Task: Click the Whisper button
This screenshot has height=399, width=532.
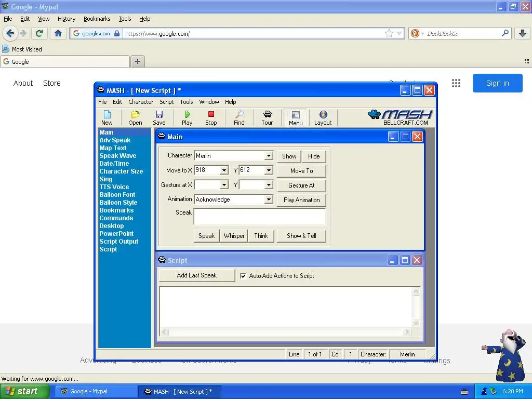Action: coord(234,236)
